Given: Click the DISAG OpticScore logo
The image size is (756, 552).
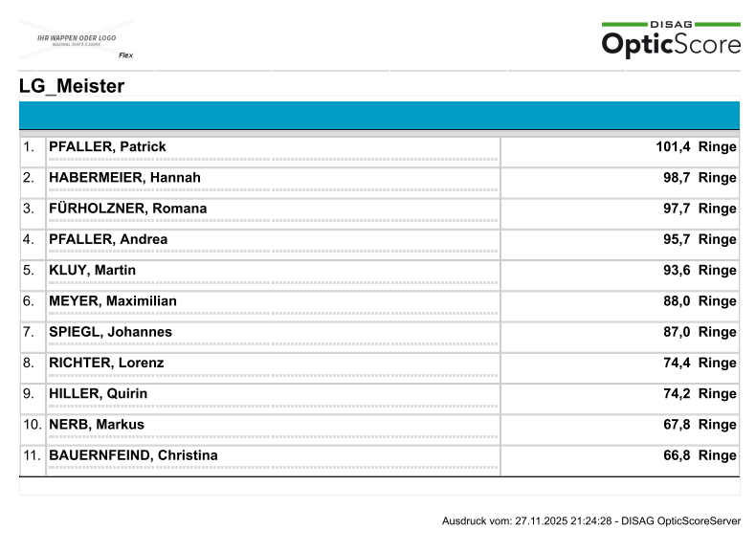Looking at the screenshot, I should (670, 39).
